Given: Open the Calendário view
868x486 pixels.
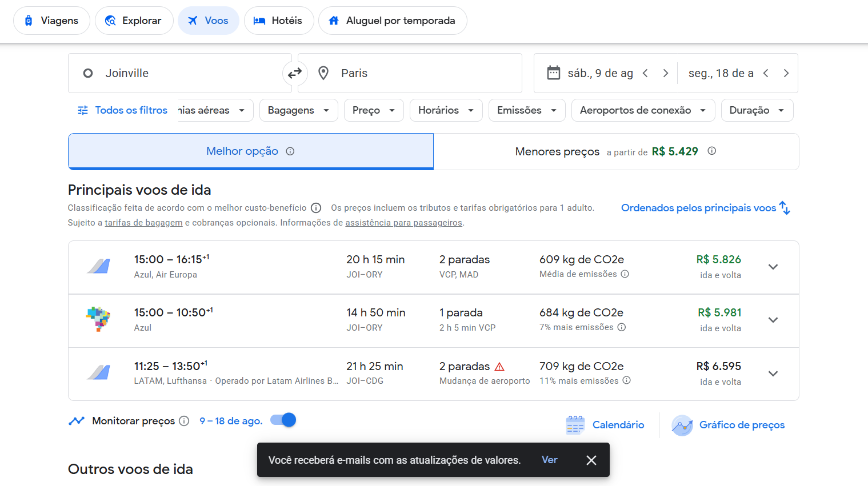Looking at the screenshot, I should coord(605,425).
